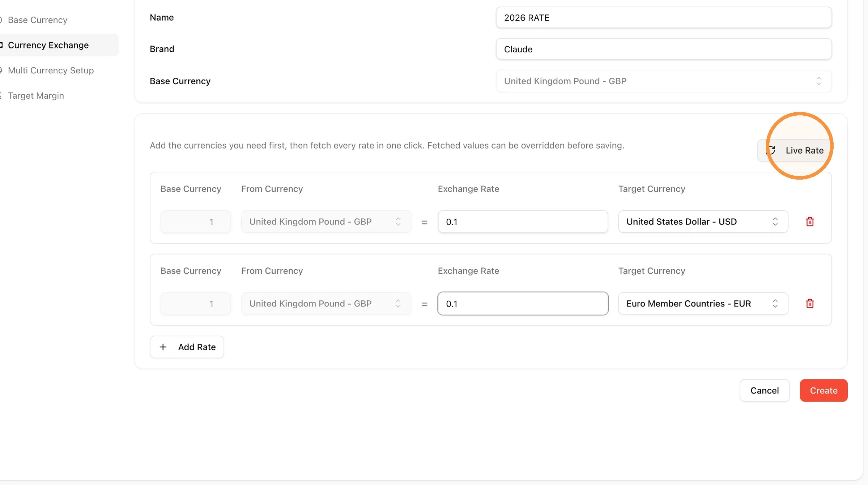Open From Currency dropdown in USD row
This screenshot has width=868, height=485.
pos(326,222)
